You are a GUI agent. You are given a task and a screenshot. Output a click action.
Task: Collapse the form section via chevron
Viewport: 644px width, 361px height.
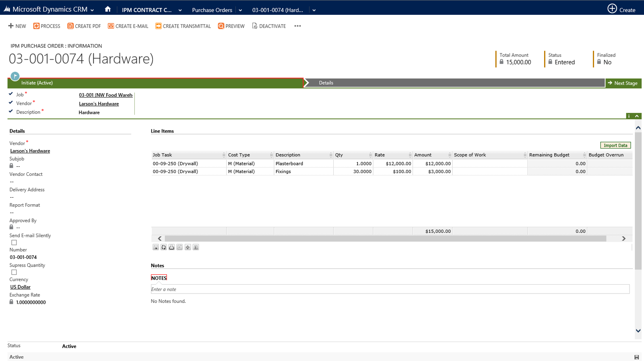click(638, 116)
